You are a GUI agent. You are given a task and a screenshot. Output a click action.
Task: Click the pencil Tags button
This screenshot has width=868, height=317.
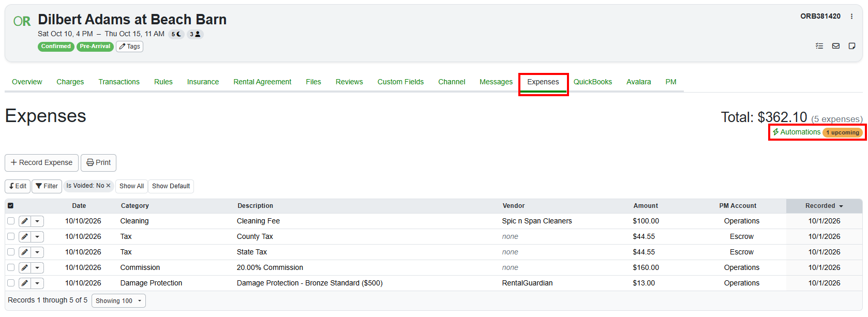click(x=129, y=47)
